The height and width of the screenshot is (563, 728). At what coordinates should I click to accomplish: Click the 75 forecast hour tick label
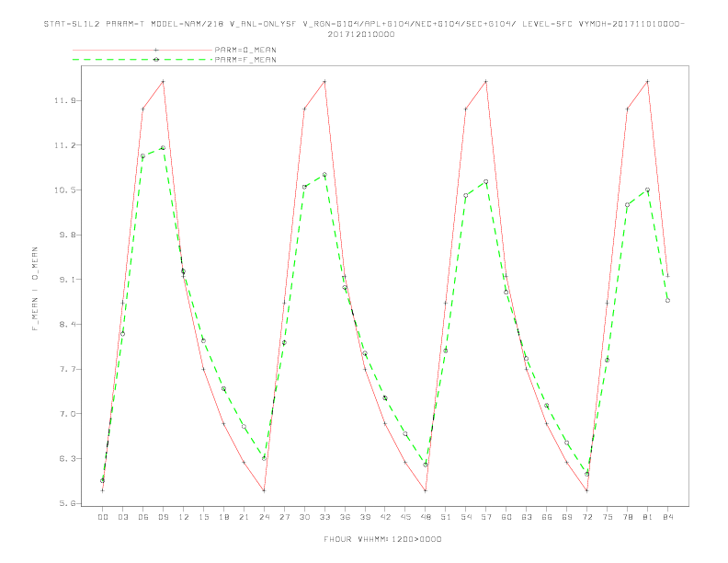608,517
